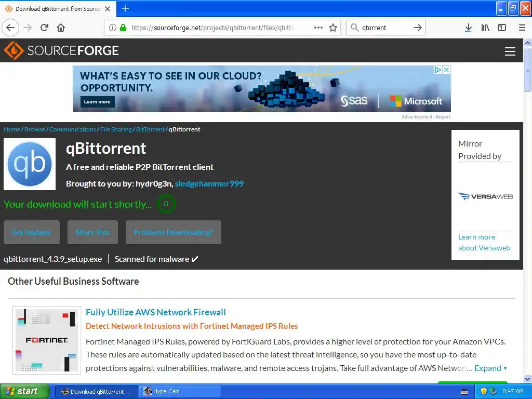Expand the Fortinet description text
Screen dimensions: 532x399
[490, 368]
